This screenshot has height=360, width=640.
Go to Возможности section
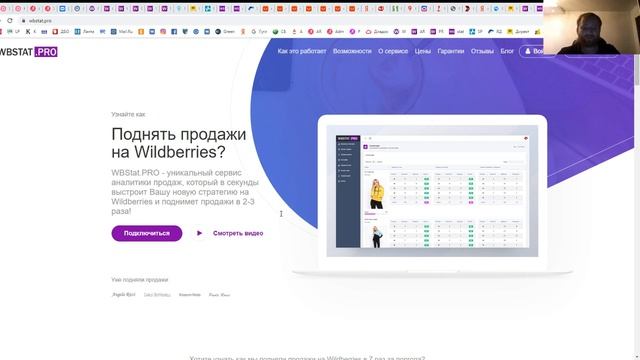click(352, 51)
